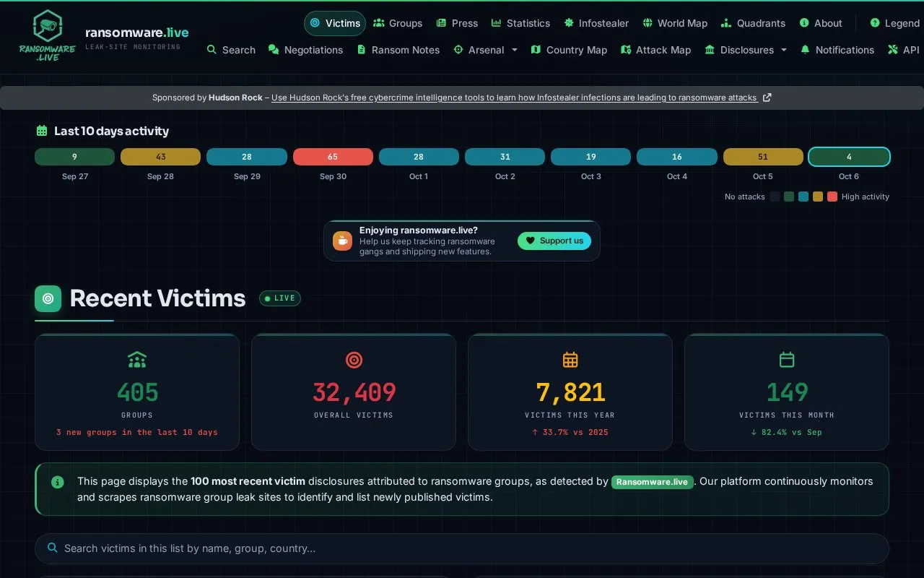This screenshot has width=924, height=578.
Task: Select the Sep 28 bar showing 43
Action: 160,157
